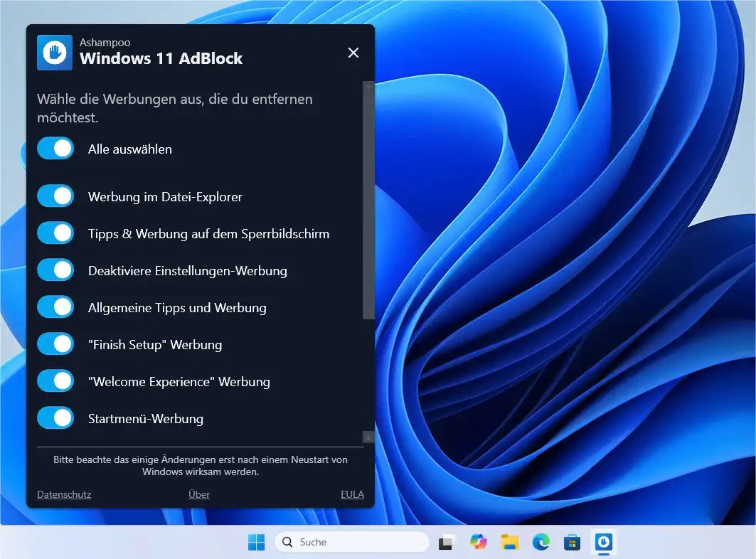This screenshot has width=756, height=559.
Task: Click the label ""Finish Setup" Werbung"
Action: [155, 345]
